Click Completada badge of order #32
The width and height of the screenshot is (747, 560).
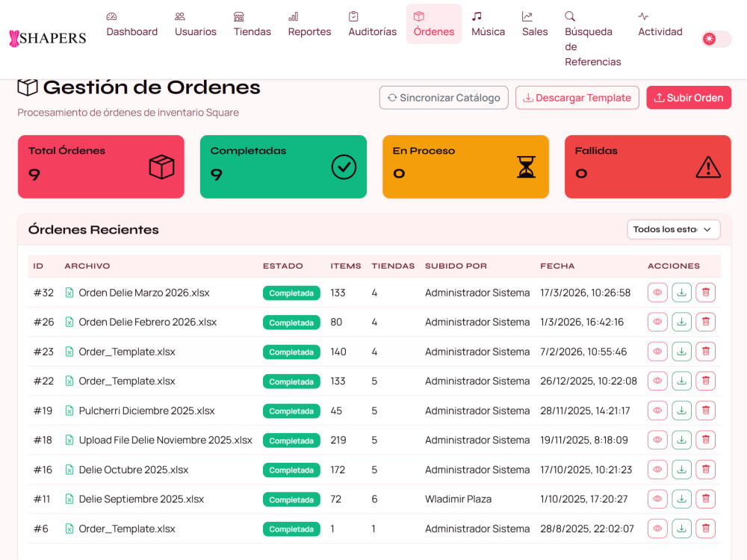coord(291,293)
